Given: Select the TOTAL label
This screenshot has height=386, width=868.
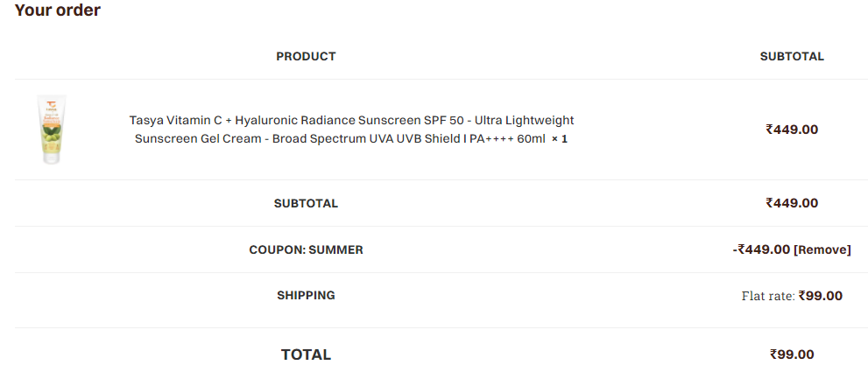Looking at the screenshot, I should point(307,354).
